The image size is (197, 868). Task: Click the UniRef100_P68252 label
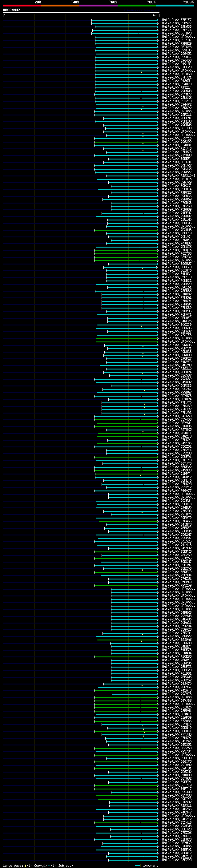177,680
